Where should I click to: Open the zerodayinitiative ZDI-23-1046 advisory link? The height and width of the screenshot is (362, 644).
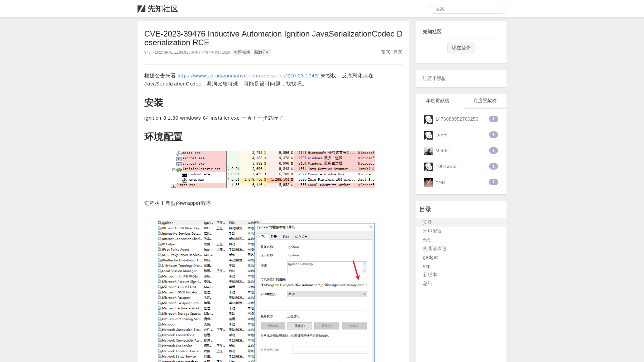tap(248, 76)
